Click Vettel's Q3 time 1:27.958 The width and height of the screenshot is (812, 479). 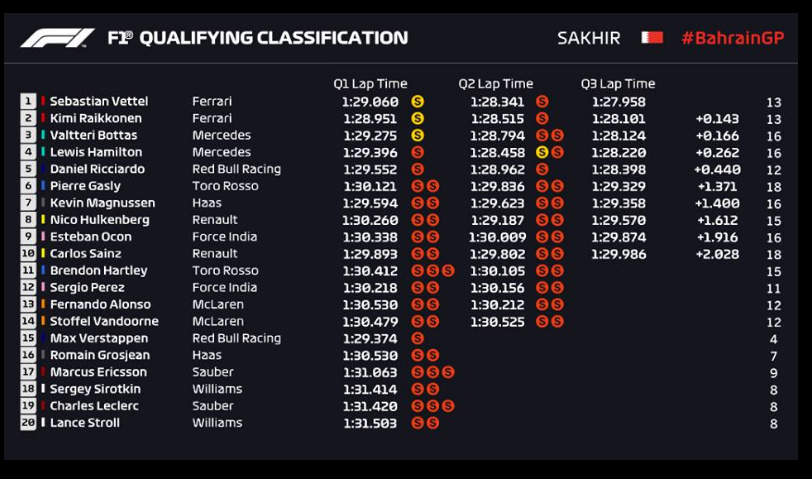(x=618, y=102)
